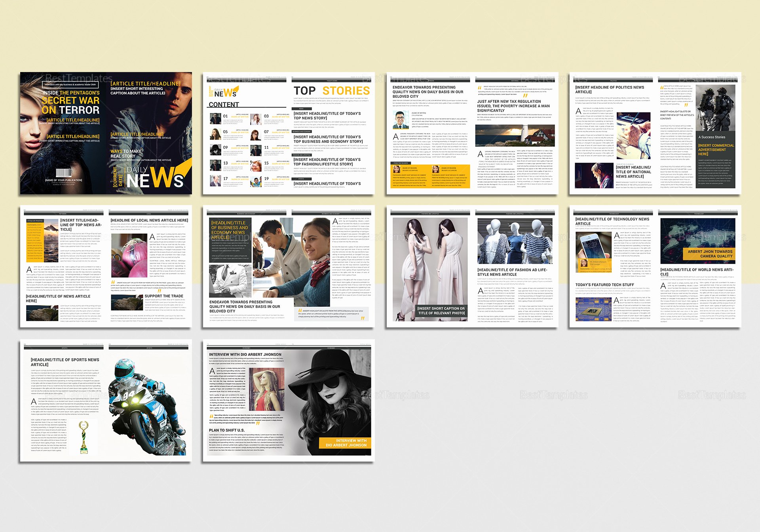Image resolution: width=760 pixels, height=532 pixels.
Task: Select '[HEADLINE/TITLE OF NEWS ARTICLE HERE]' text
Action: (58, 298)
